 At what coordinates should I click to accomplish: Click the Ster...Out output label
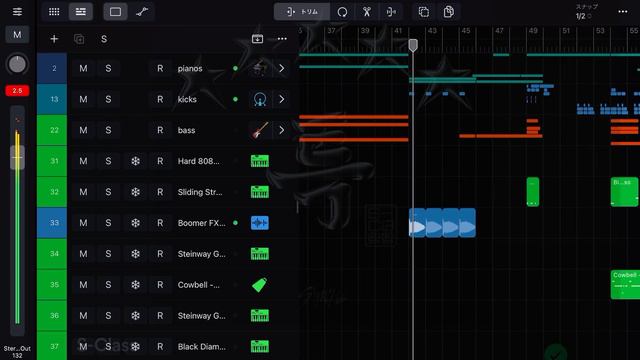click(x=17, y=349)
